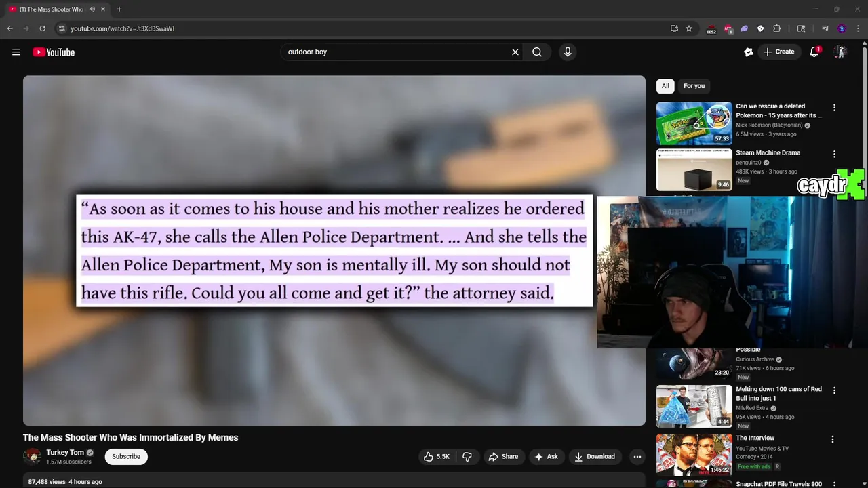Subscribe to Turkey Tom
868x488 pixels.
pos(126,457)
